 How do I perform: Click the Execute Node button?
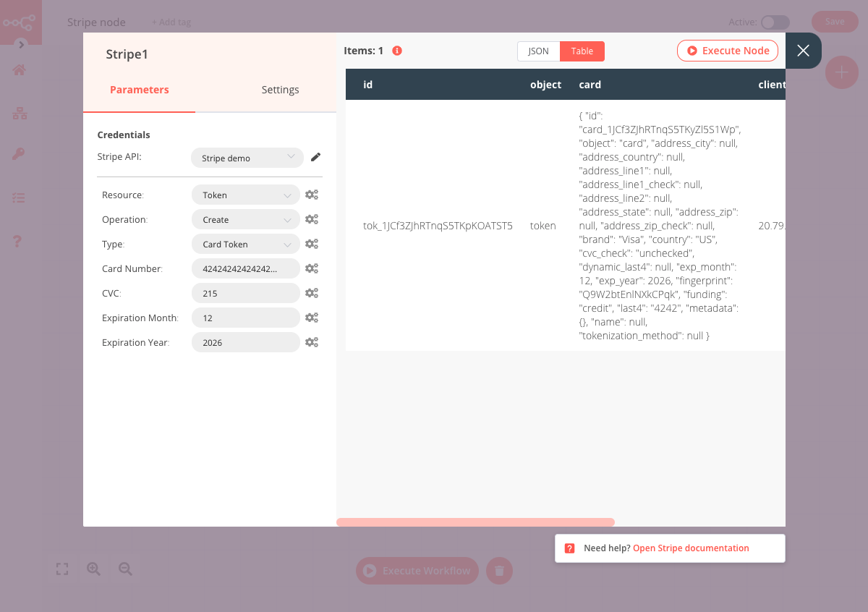point(728,51)
